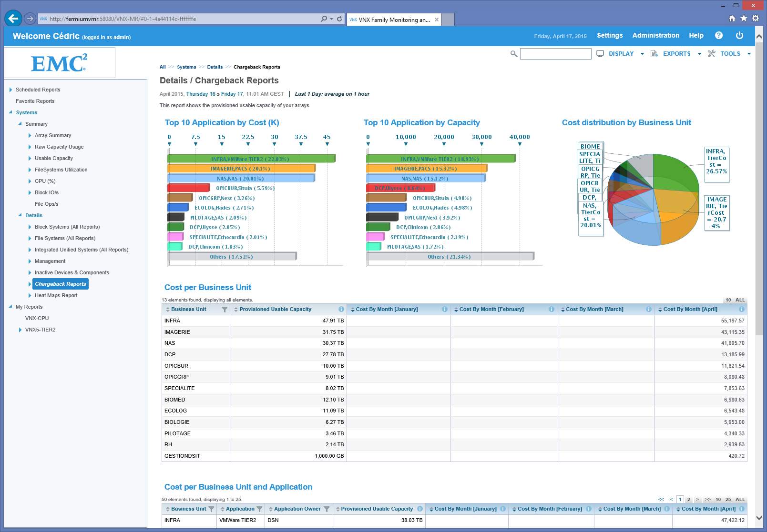Click the green INFRA VMWare TIER2 cost bar
767x532 pixels.
[251, 159]
